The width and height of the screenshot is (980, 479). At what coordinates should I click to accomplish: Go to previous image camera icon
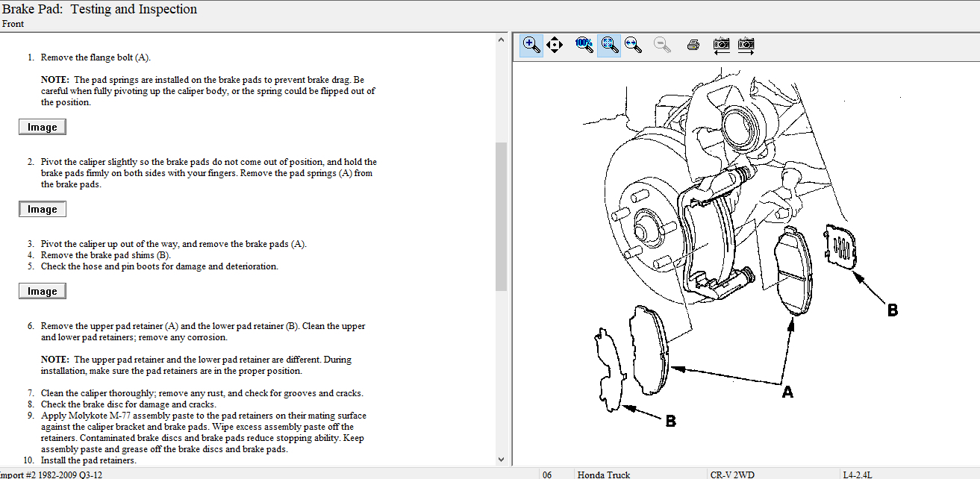721,46
